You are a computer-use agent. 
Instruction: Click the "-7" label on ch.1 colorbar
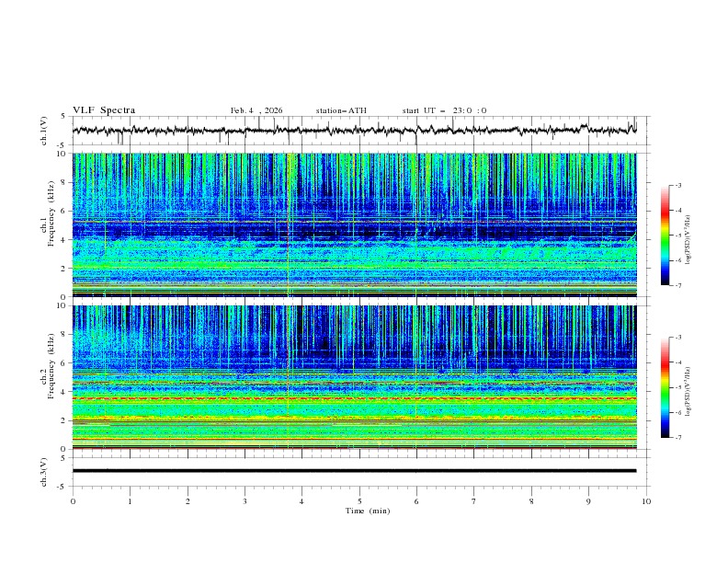click(x=678, y=286)
